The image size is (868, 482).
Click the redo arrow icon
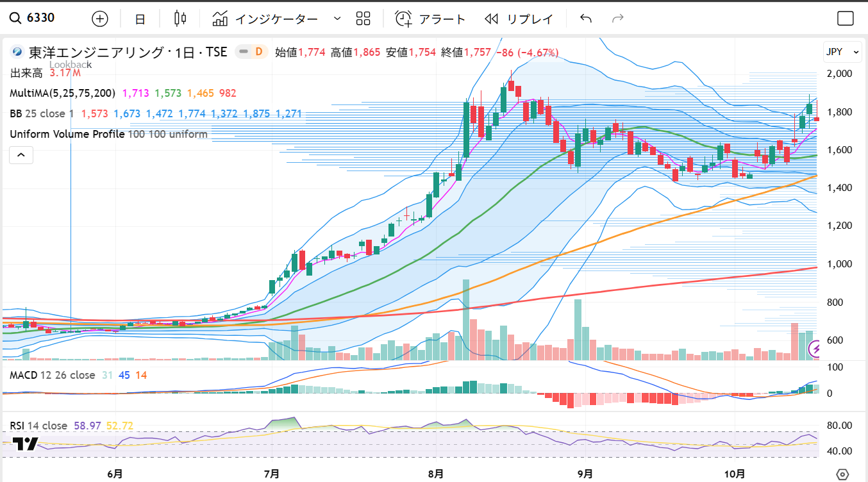click(618, 19)
